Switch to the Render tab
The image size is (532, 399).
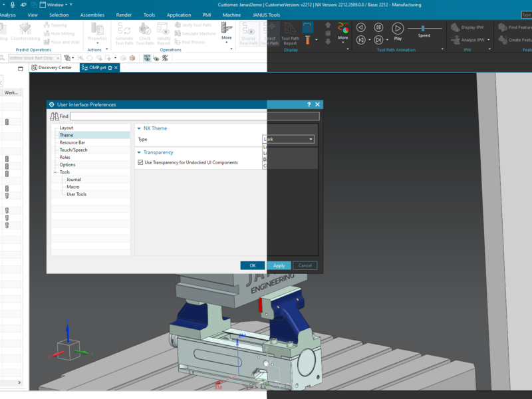coord(124,15)
